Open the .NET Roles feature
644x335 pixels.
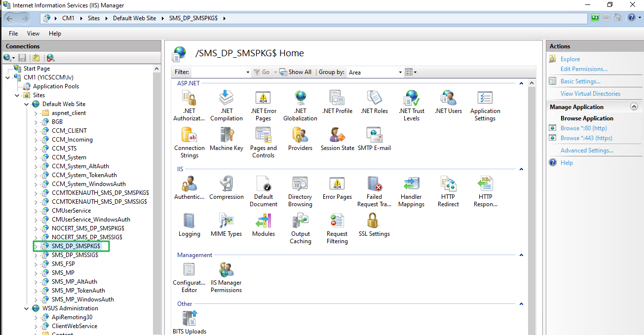click(x=374, y=102)
